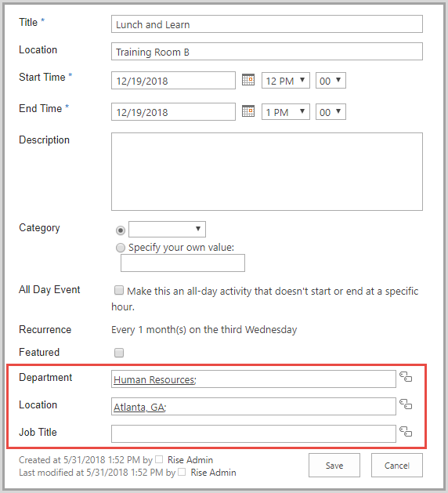Open the End Time calendar date picker
The width and height of the screenshot is (448, 493).
248,111
